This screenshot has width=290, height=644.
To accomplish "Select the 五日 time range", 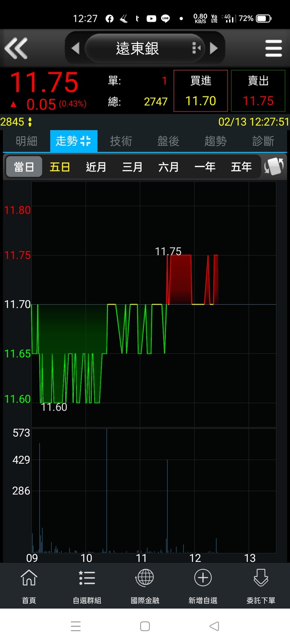I will pos(60,167).
